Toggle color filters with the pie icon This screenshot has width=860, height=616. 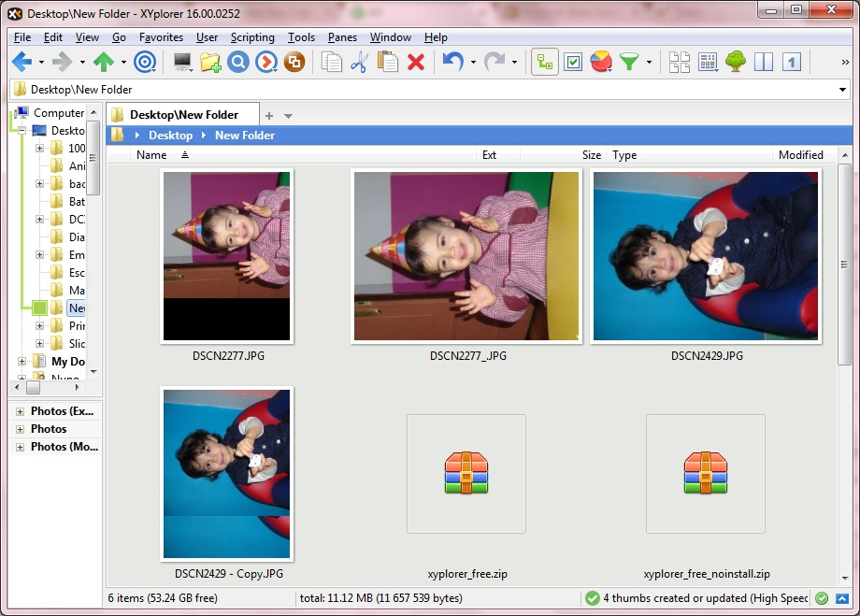point(599,62)
